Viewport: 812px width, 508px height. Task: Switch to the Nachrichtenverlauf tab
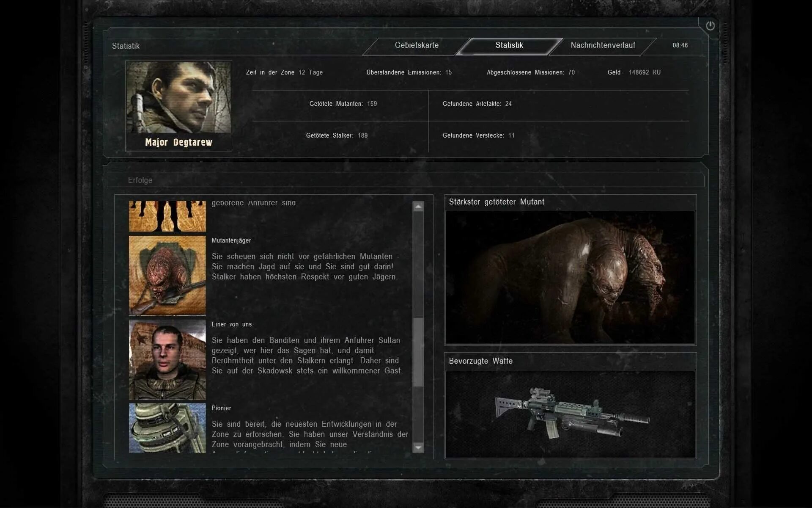[x=603, y=45]
